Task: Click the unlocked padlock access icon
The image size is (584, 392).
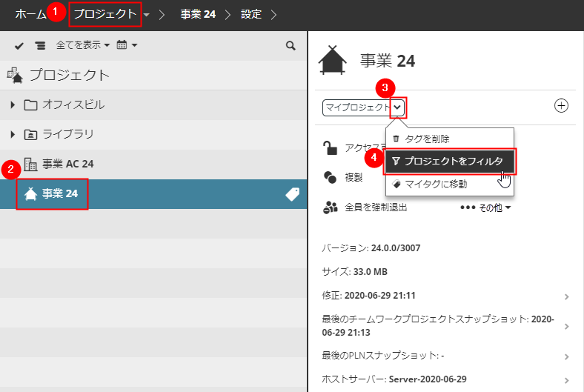Action: [330, 147]
